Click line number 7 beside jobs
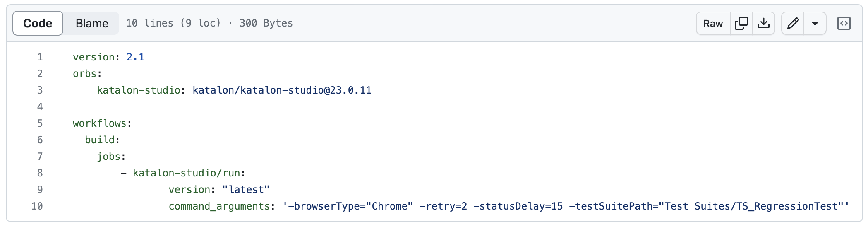The image size is (868, 227). pos(40,157)
